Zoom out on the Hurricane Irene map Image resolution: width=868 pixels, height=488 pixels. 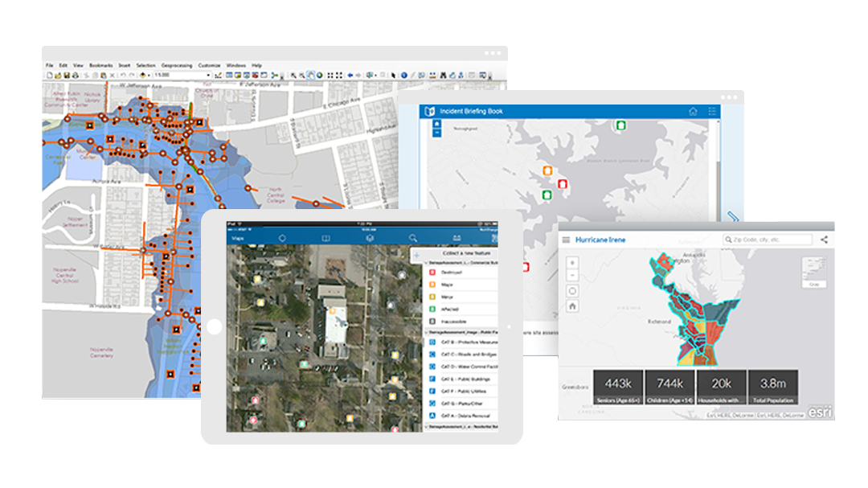pos(572,275)
